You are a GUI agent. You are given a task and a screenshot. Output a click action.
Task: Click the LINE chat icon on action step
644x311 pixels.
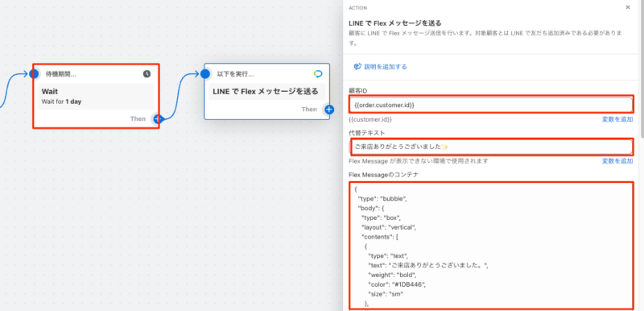coord(318,74)
